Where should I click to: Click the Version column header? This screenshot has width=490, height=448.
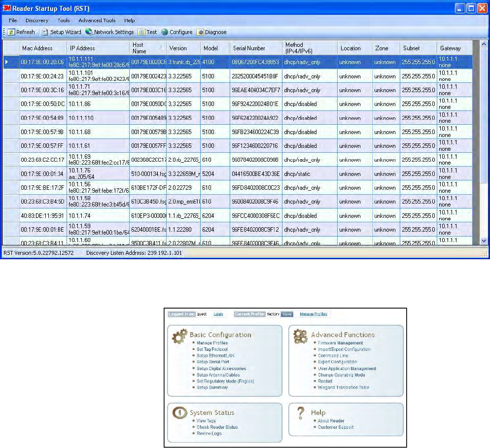[183, 48]
